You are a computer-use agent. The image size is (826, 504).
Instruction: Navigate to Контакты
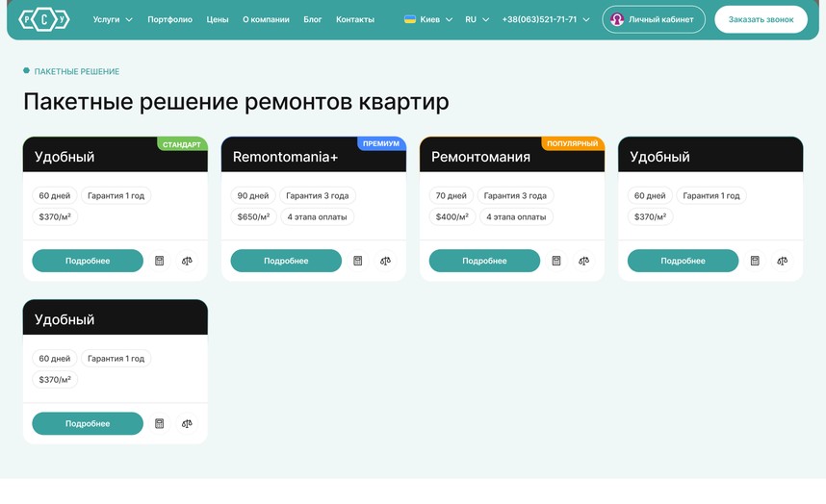click(355, 19)
